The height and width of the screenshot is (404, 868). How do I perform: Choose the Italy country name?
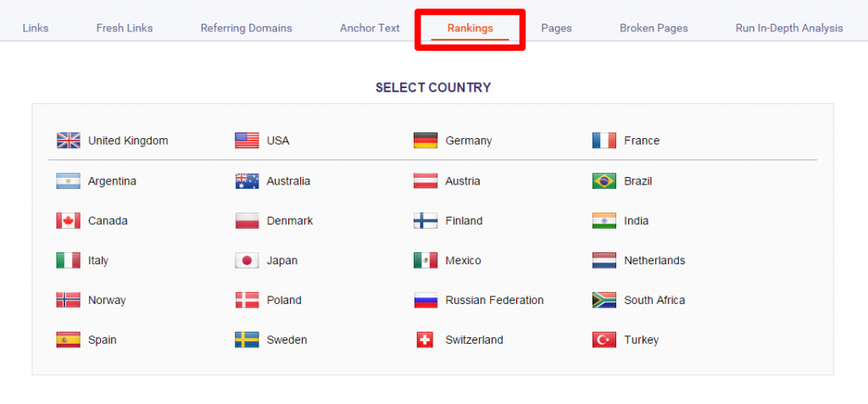(x=98, y=261)
